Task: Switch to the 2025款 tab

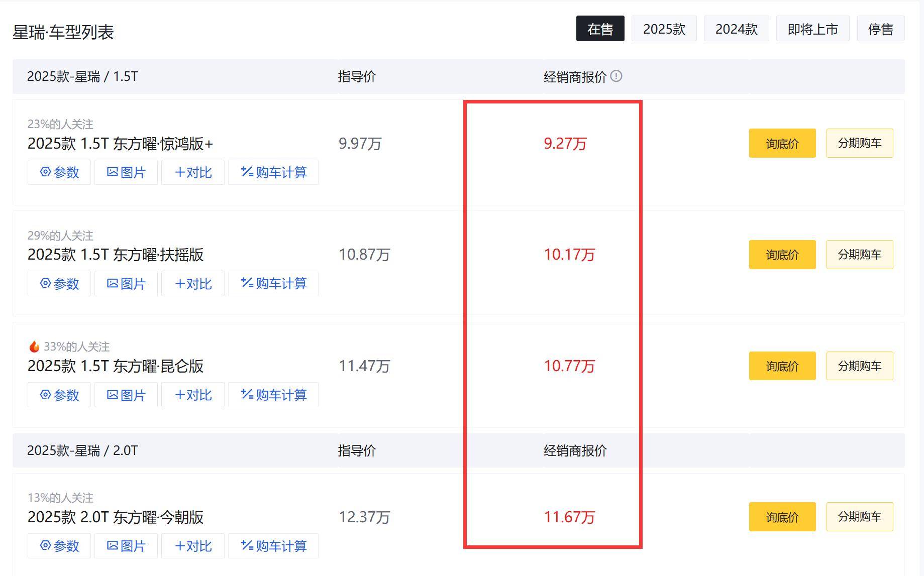Action: coord(664,29)
